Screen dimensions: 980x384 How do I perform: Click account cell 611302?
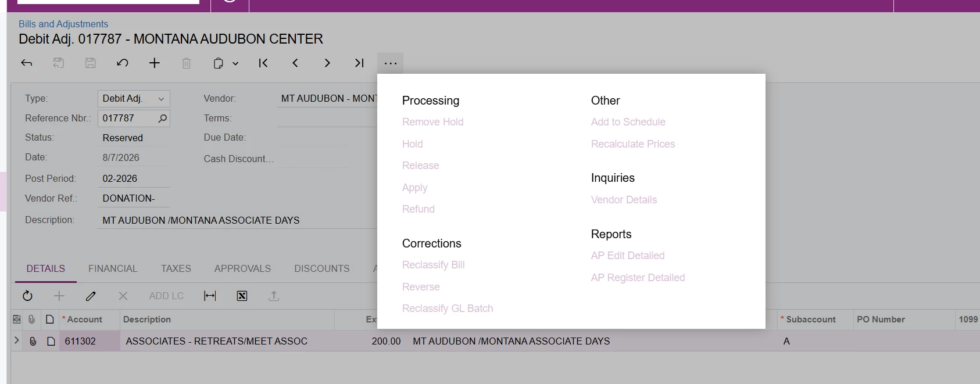90,341
